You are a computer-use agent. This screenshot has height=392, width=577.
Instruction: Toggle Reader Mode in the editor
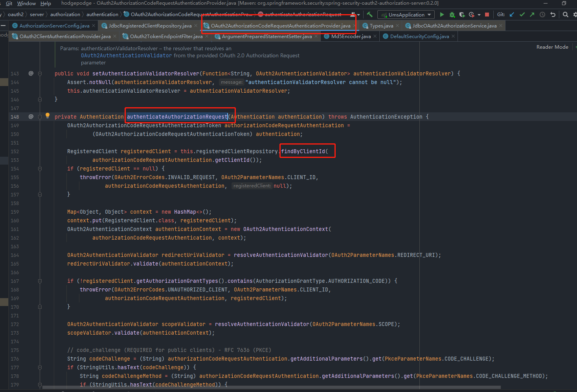click(552, 46)
